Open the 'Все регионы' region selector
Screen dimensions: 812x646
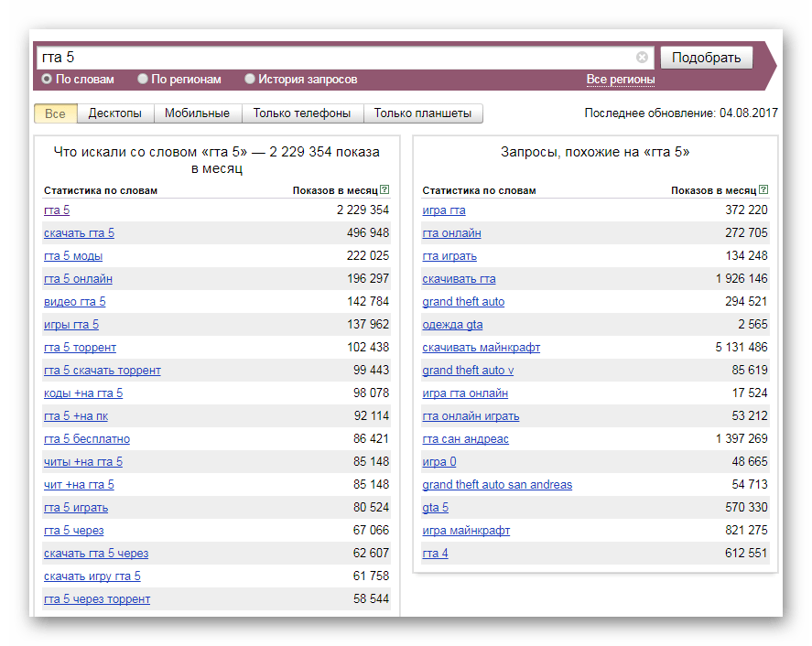pos(621,80)
